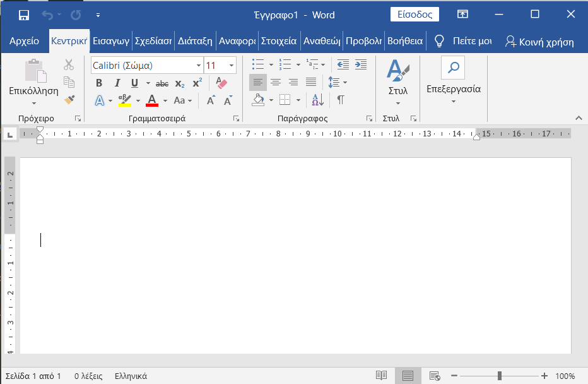Expand the font name dropdown
Viewport: 588px width, 384px height.
tap(199, 66)
